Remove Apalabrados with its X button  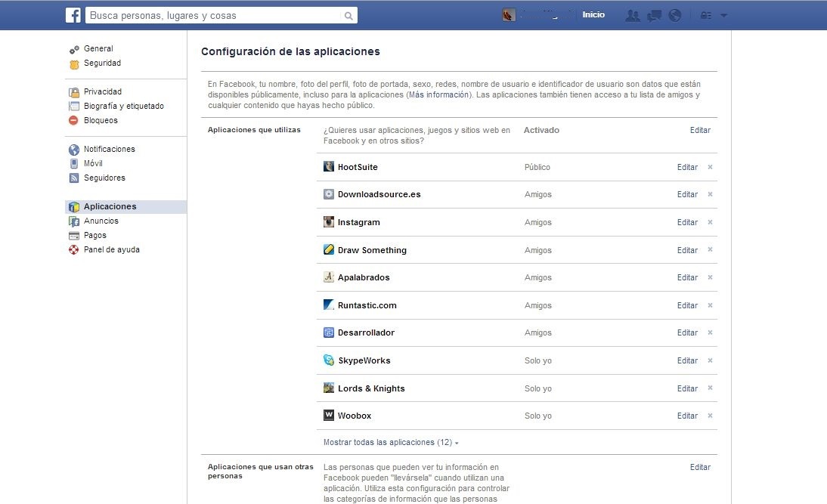tap(710, 277)
